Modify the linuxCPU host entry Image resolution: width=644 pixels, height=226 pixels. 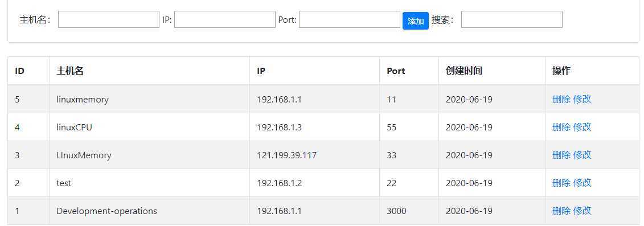(x=583, y=127)
